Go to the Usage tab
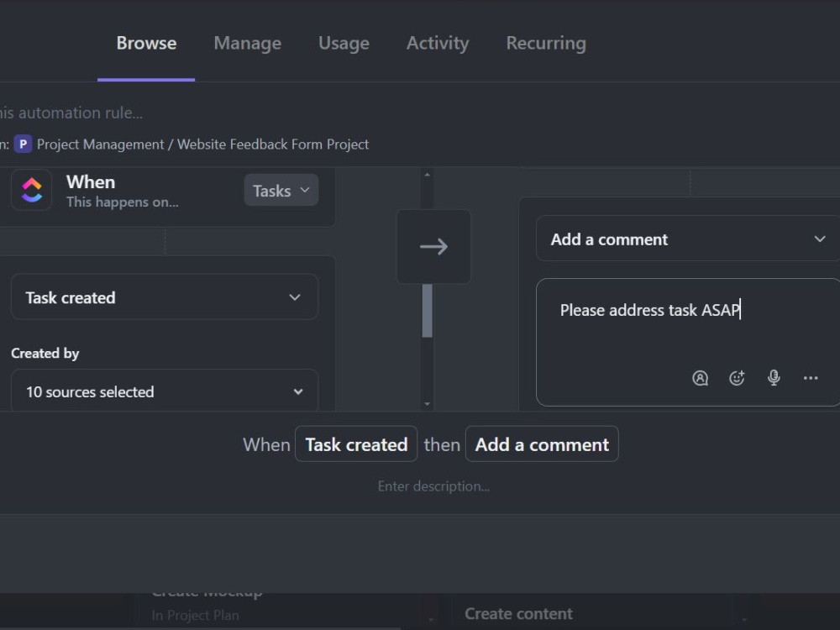 coord(344,43)
